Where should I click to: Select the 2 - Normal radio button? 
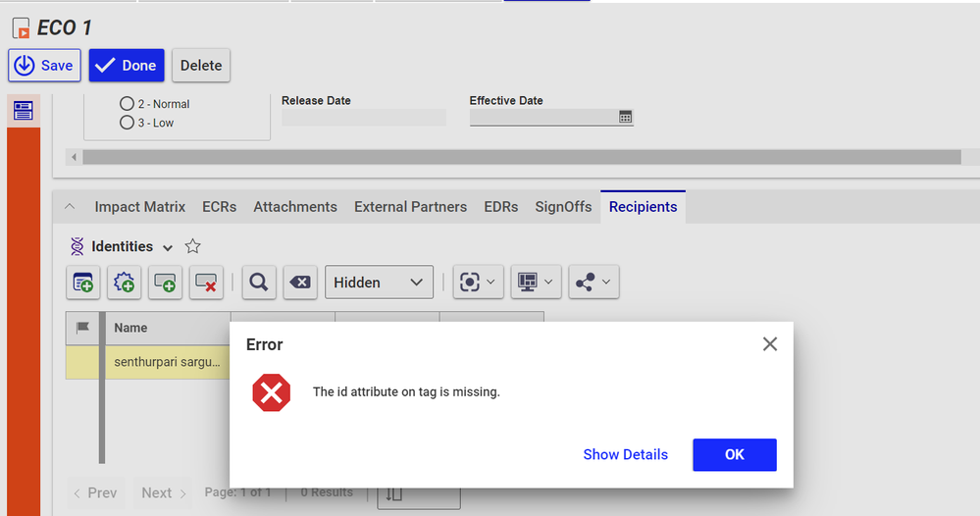pyautogui.click(x=127, y=104)
